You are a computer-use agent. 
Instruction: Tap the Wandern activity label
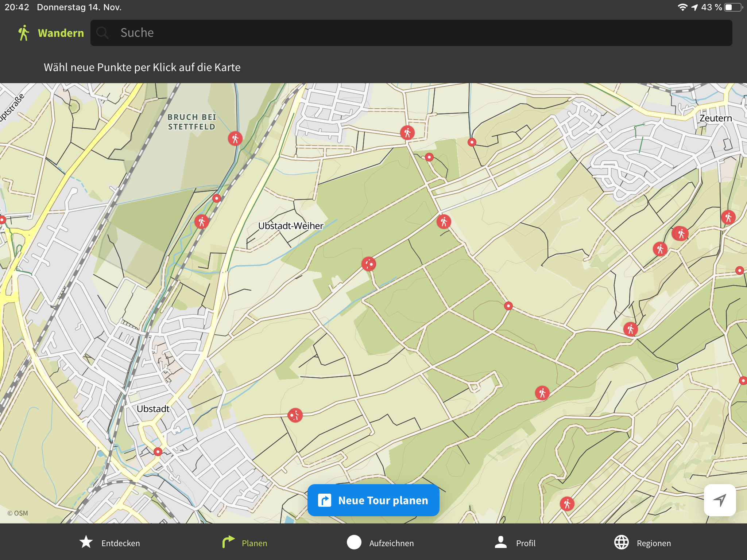coord(61,33)
